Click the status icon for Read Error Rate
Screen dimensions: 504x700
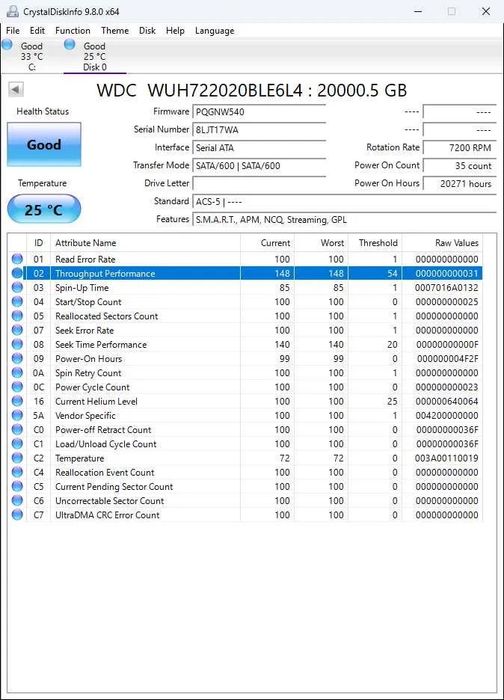[x=17, y=259]
